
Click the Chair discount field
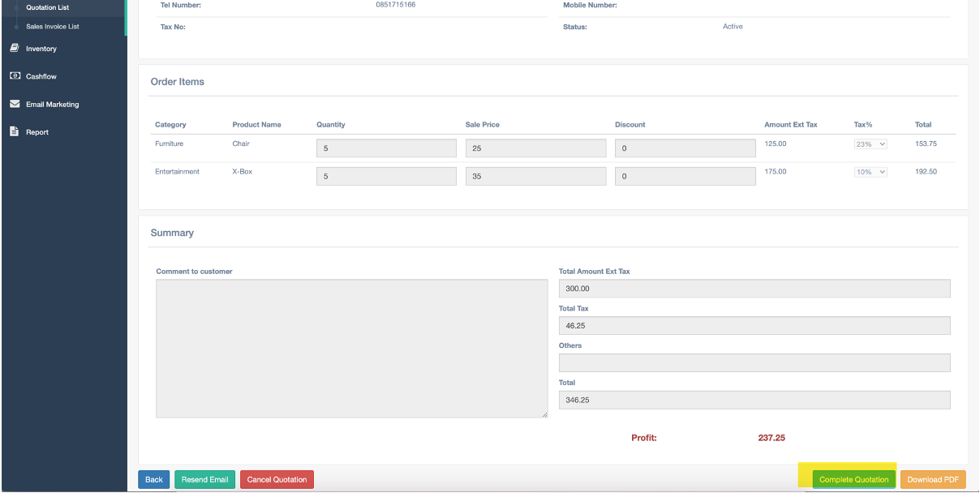point(685,148)
